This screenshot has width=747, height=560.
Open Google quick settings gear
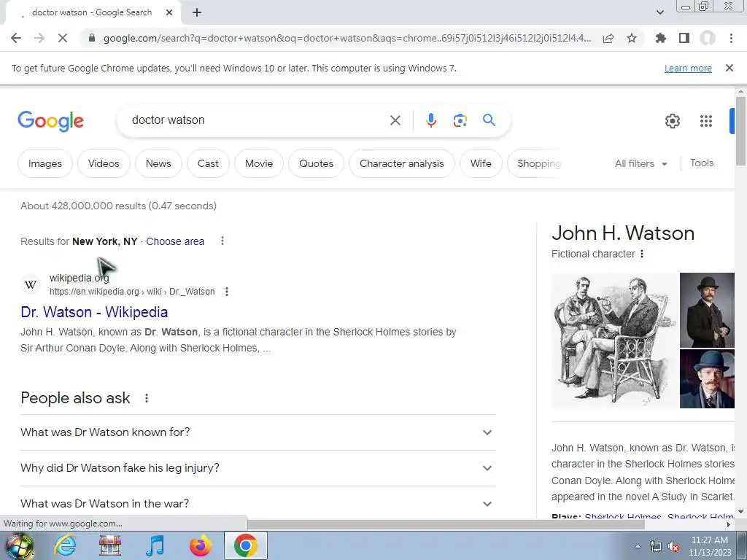[x=672, y=121]
